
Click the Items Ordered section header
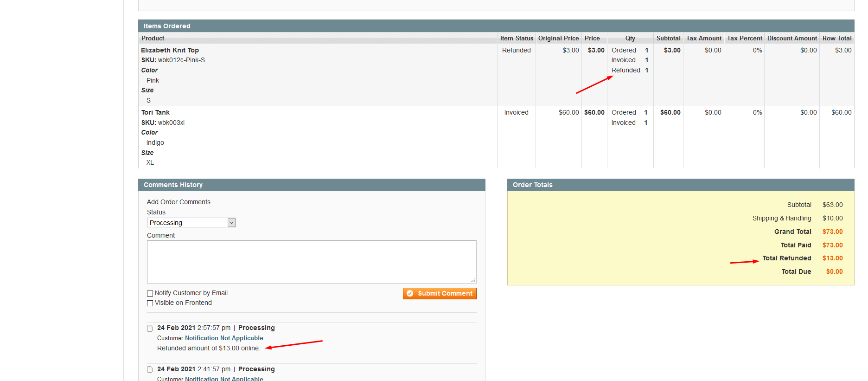(167, 26)
